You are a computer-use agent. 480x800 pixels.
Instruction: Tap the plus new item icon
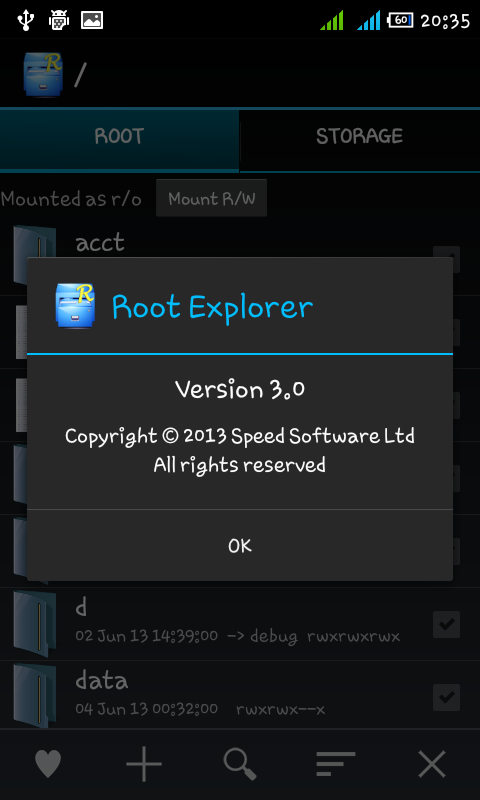point(144,764)
